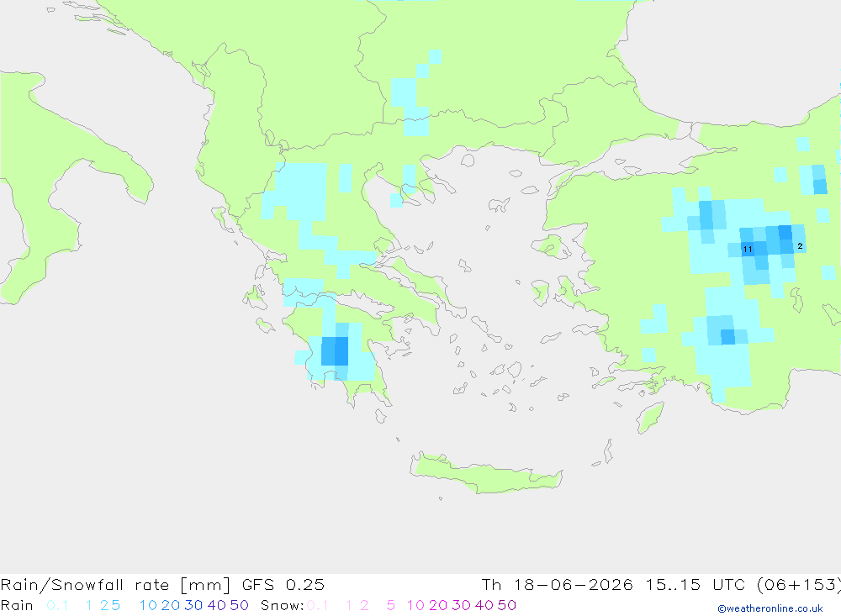Select the Rain 30 legend value
Image resolution: width=841 pixels, height=616 pixels.
click(x=193, y=605)
